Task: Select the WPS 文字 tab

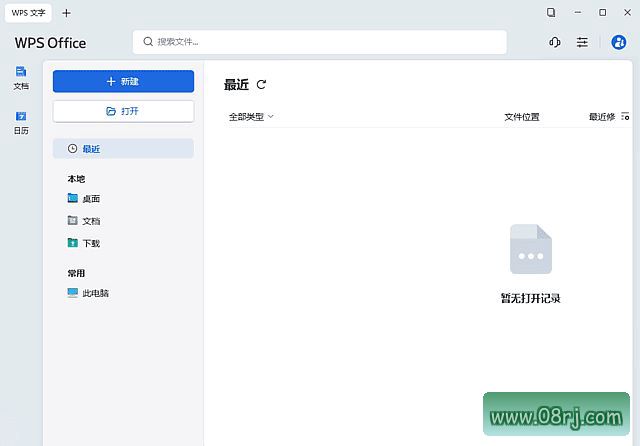Action: 28,13
